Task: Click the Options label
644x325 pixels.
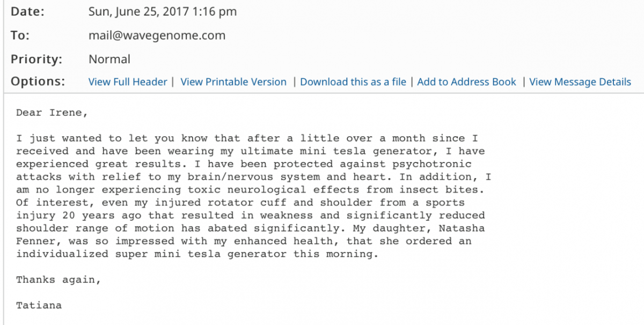Action: tap(38, 82)
